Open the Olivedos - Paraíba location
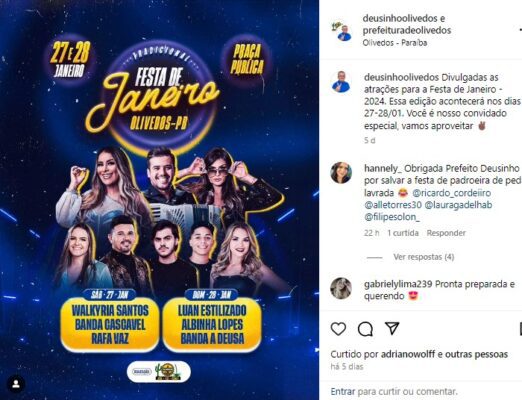Screen dimensions: 522x400 tap(395, 43)
